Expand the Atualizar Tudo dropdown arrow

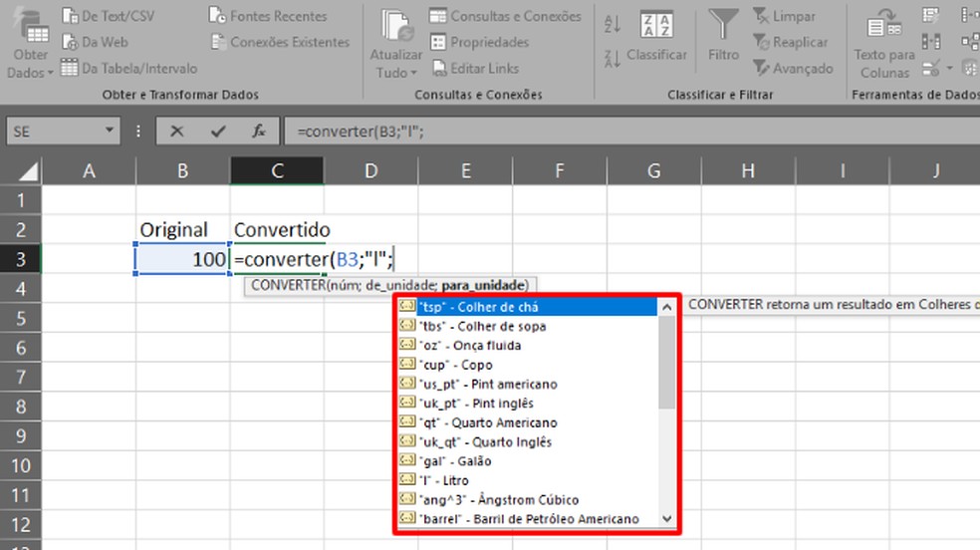pos(413,73)
